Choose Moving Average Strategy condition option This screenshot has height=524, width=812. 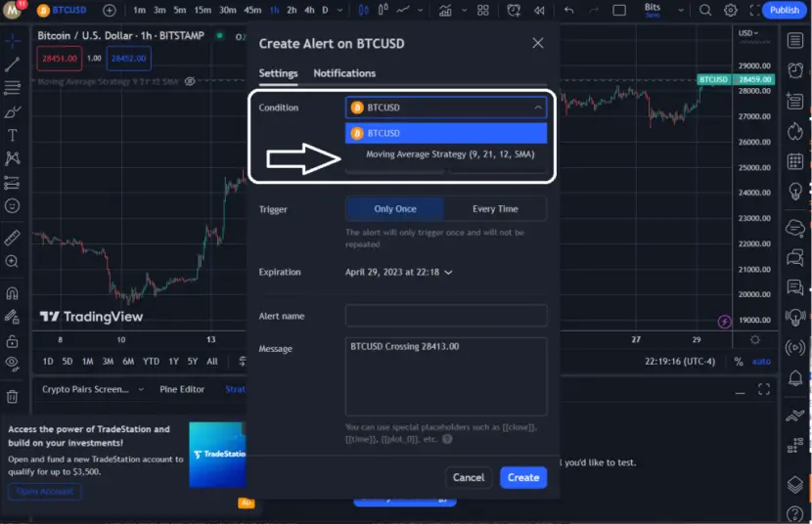(x=446, y=154)
